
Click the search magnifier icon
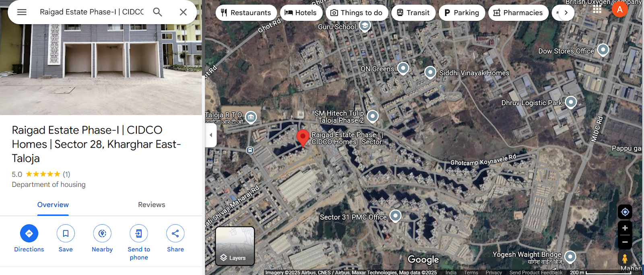click(157, 12)
